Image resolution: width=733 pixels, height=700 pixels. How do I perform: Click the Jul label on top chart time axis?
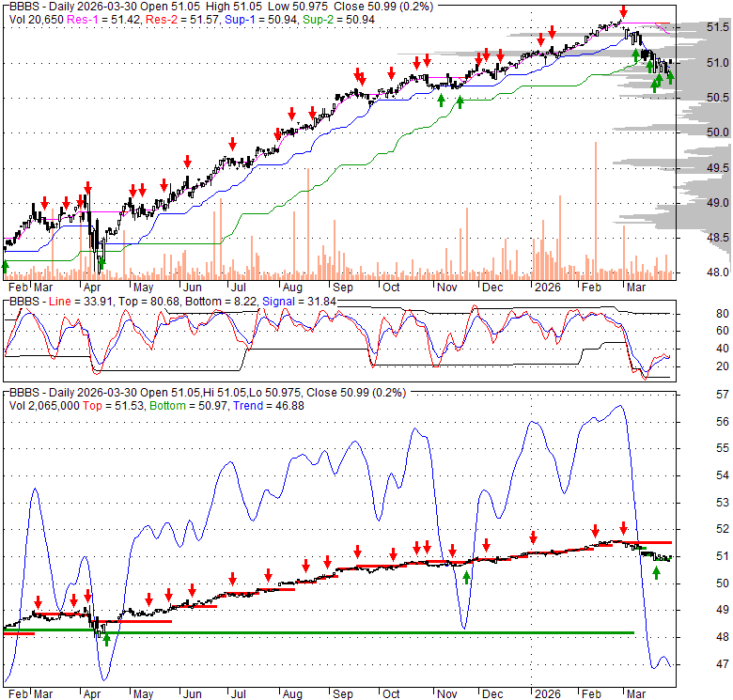pyautogui.click(x=238, y=288)
